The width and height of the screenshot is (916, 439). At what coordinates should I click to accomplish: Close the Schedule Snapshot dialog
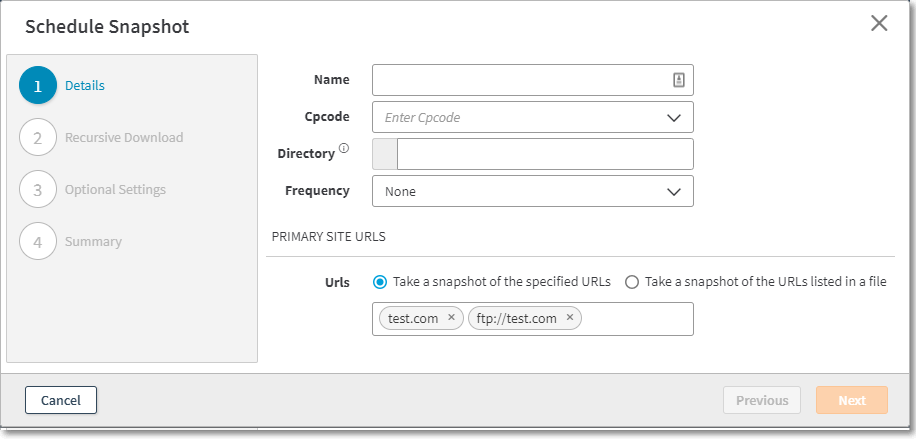[x=879, y=24]
